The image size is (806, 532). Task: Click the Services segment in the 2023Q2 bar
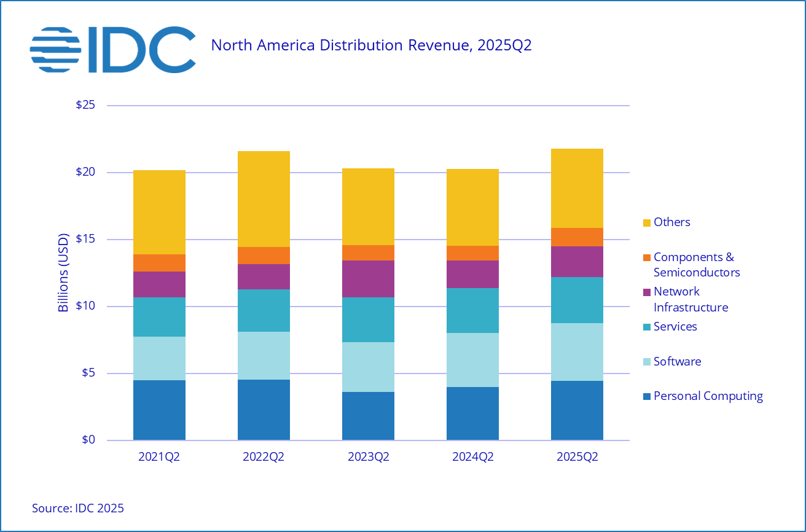[x=368, y=319]
